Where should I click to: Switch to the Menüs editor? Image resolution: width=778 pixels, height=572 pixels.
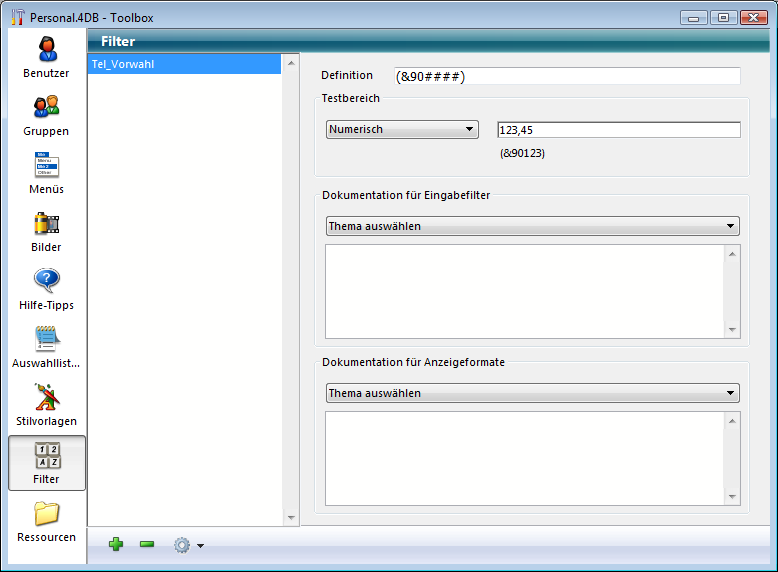click(46, 173)
